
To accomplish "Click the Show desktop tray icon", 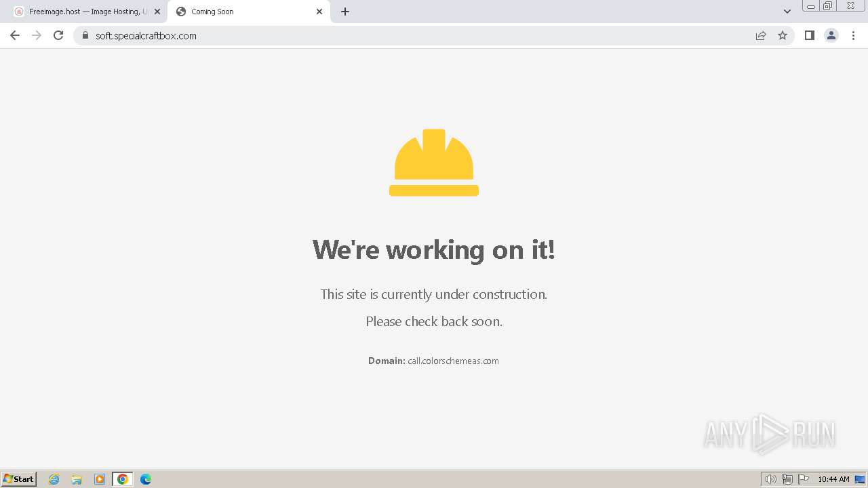I will 860,479.
